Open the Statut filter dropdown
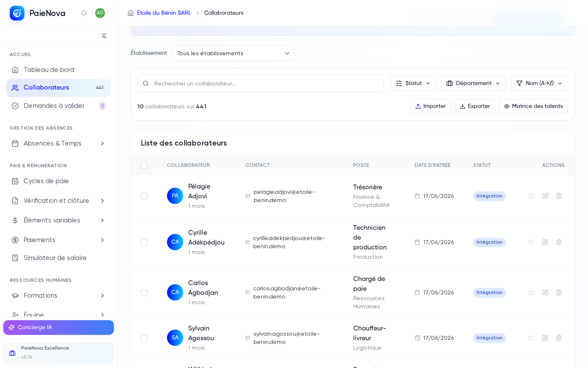This screenshot has height=368, width=588. point(413,83)
